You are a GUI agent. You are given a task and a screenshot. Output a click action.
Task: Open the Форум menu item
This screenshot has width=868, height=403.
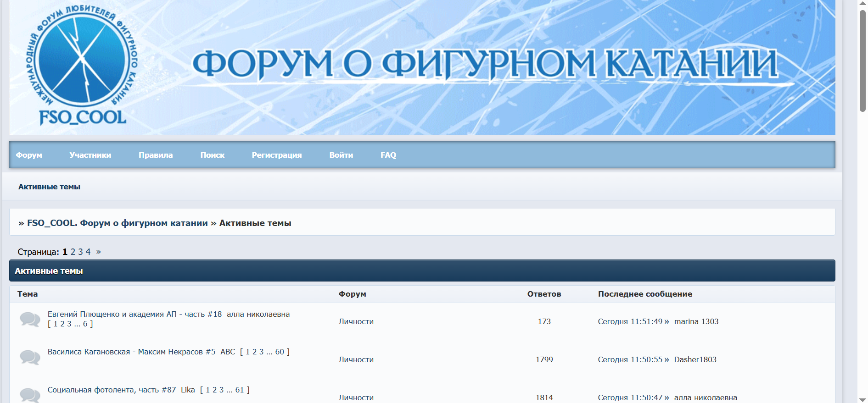pos(29,155)
